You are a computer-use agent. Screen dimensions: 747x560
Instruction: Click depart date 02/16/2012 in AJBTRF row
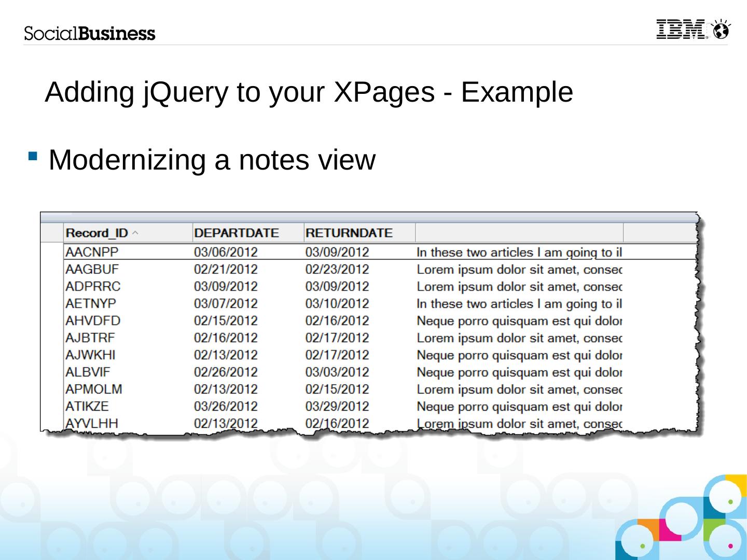(x=226, y=338)
